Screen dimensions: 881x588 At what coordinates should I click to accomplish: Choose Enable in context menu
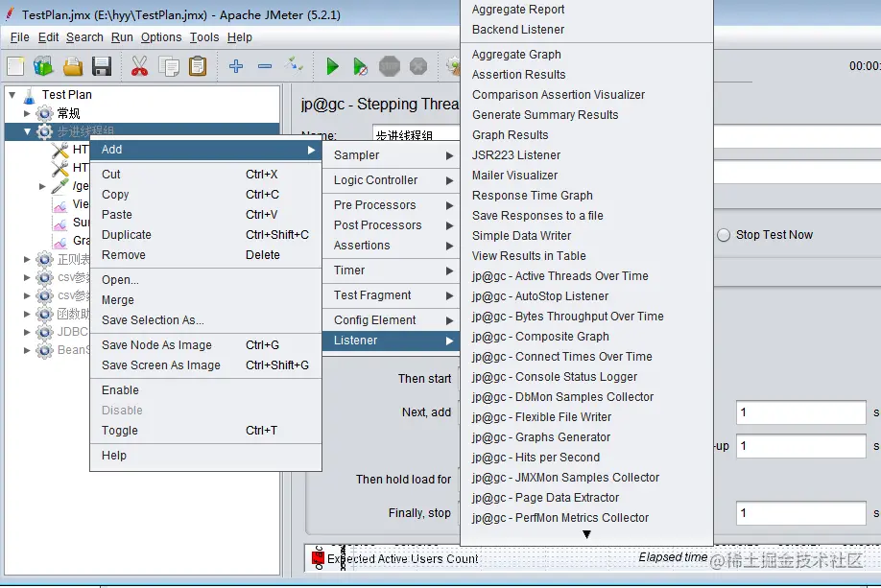tap(205, 389)
